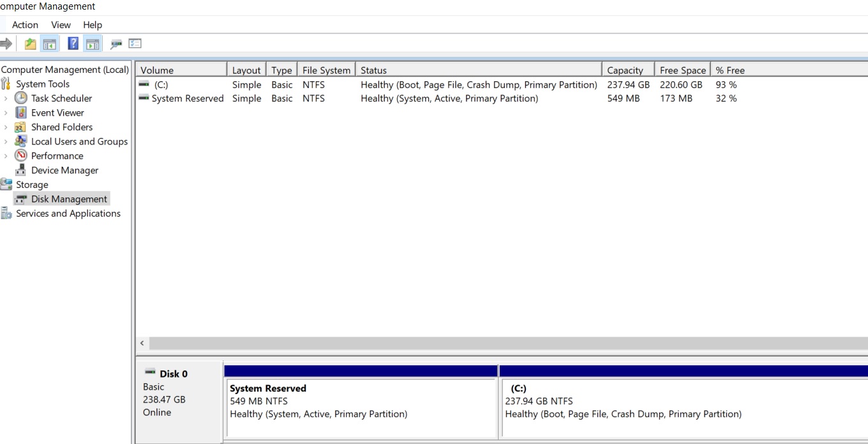The width and height of the screenshot is (868, 444).
Task: Click the horizontal scrollbar left arrow
Action: coord(142,343)
